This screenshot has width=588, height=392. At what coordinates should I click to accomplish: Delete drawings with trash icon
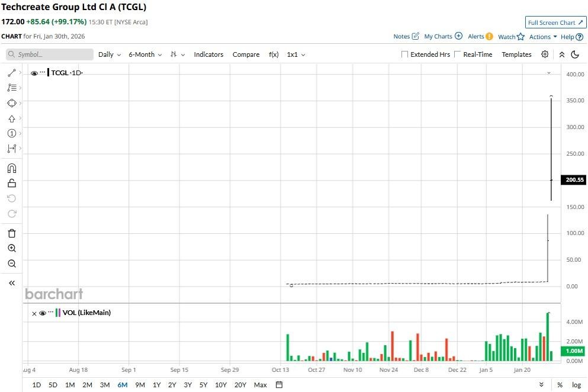point(12,233)
